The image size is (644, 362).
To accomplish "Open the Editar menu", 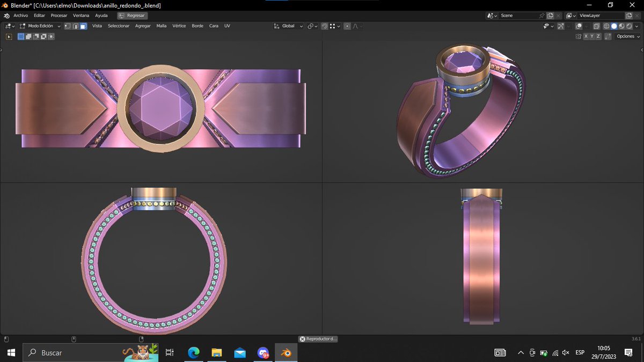I will point(39,16).
